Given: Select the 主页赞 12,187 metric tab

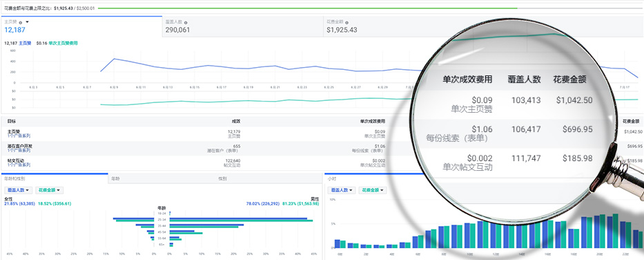Looking at the screenshot, I should click(x=81, y=27).
